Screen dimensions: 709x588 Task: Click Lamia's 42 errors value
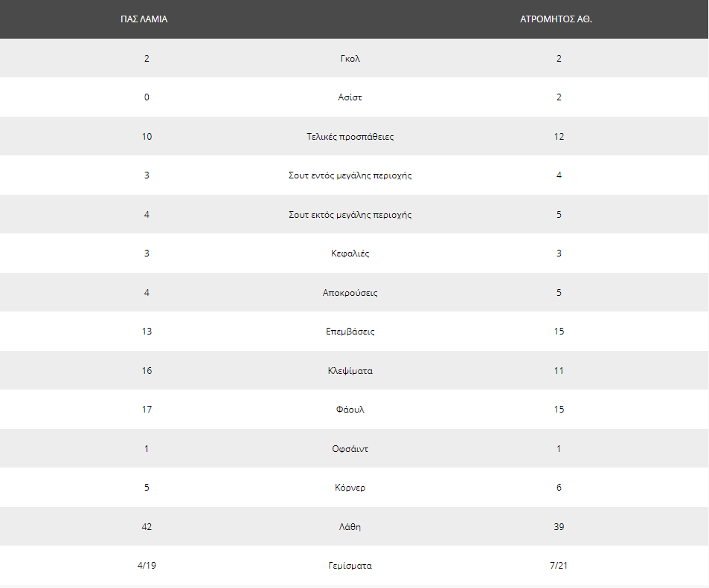pyautogui.click(x=147, y=527)
